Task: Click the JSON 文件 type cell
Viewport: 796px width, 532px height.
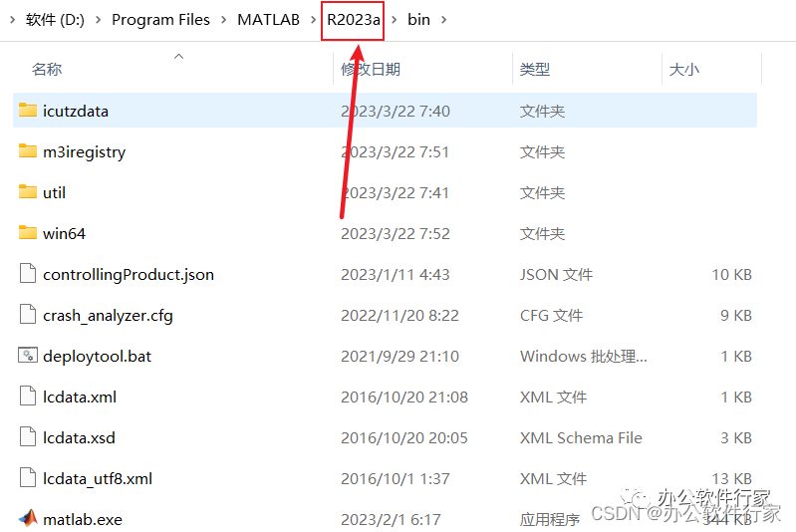Action: click(x=556, y=274)
